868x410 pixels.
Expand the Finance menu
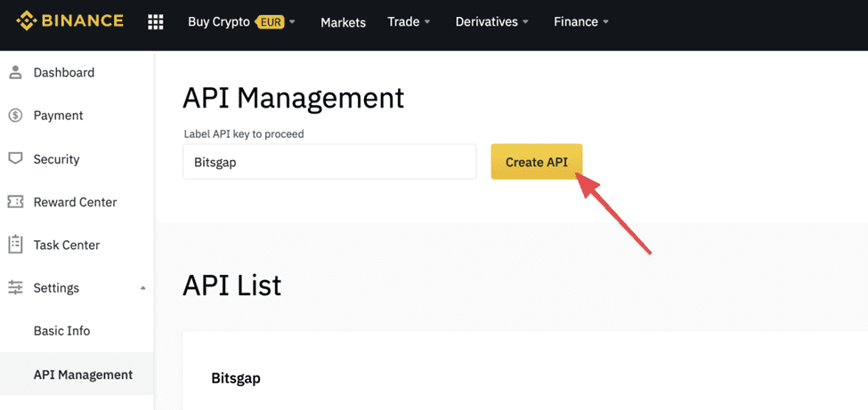coord(581,22)
